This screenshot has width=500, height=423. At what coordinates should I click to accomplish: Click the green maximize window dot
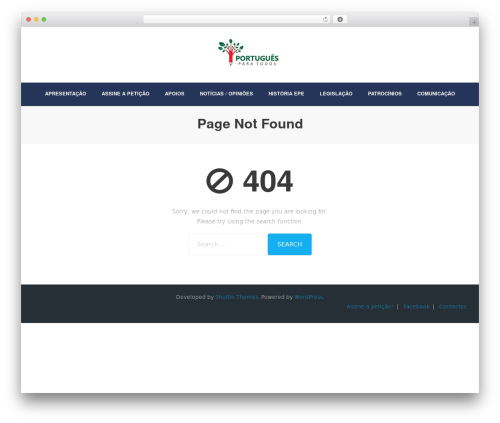pos(44,20)
